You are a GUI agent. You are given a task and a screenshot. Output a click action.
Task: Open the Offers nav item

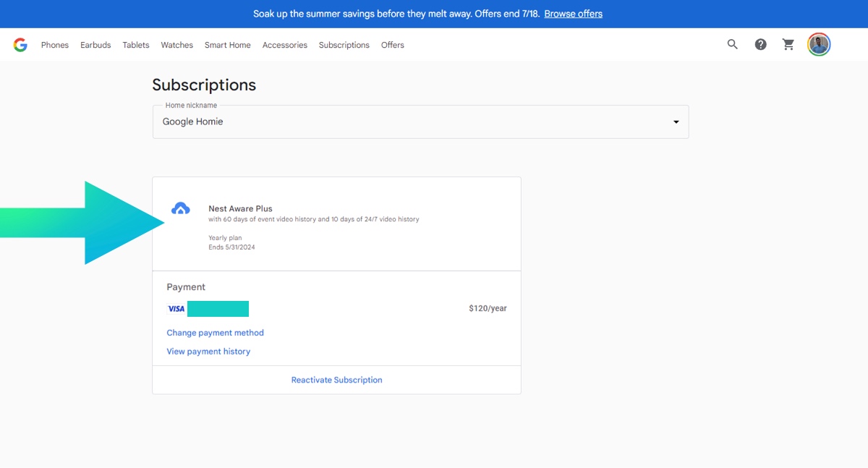[393, 45]
